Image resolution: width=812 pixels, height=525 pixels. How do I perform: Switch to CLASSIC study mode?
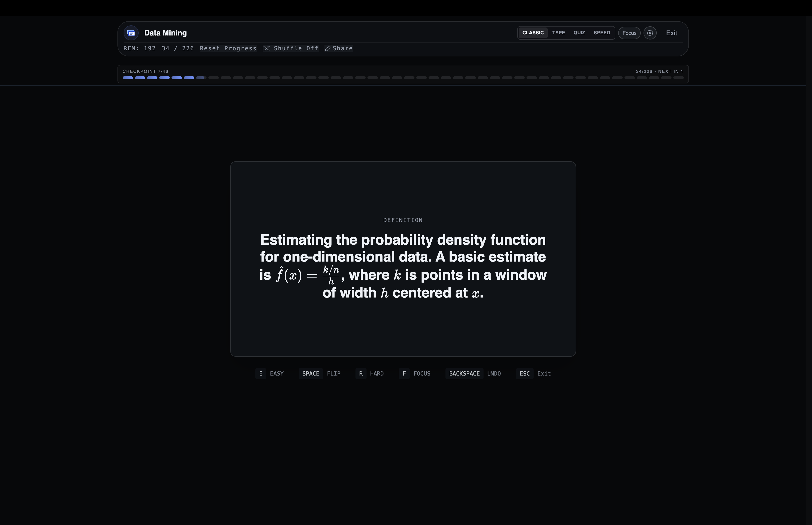click(x=533, y=33)
